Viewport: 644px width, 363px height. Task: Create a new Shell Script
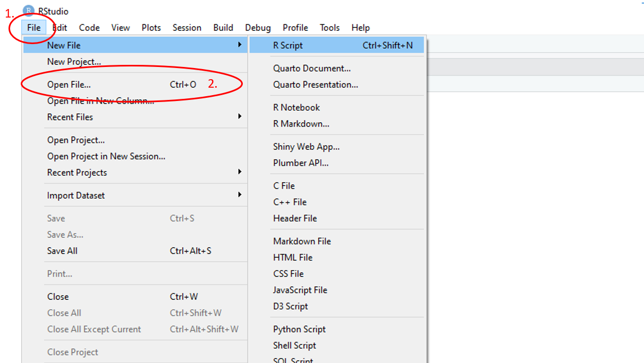click(x=337, y=345)
